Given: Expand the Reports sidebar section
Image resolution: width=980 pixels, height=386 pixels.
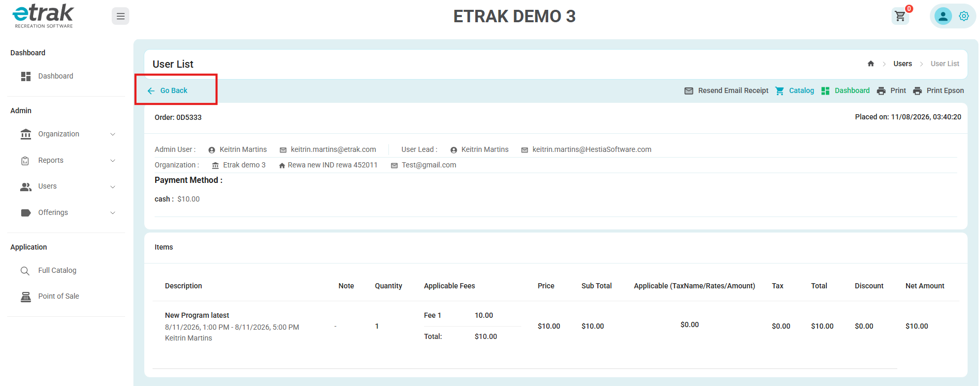Looking at the screenshot, I should [67, 161].
